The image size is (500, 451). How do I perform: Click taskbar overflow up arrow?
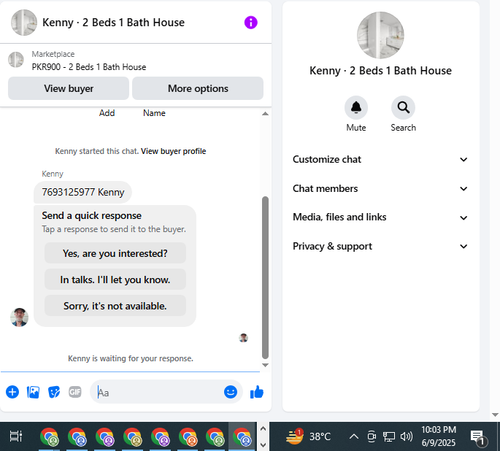click(x=263, y=429)
